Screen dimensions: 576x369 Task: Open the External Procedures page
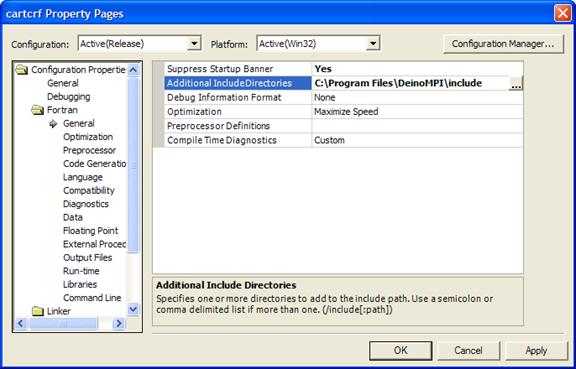tap(94, 244)
